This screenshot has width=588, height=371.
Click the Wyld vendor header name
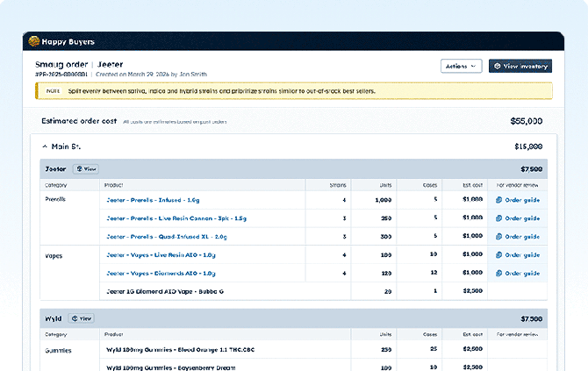(x=54, y=318)
